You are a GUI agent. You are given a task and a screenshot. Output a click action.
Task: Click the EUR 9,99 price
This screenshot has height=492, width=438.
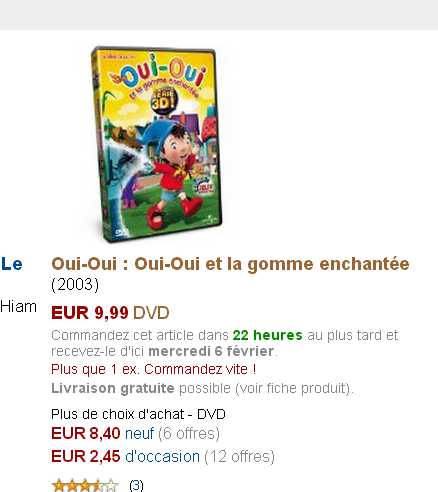coord(90,313)
